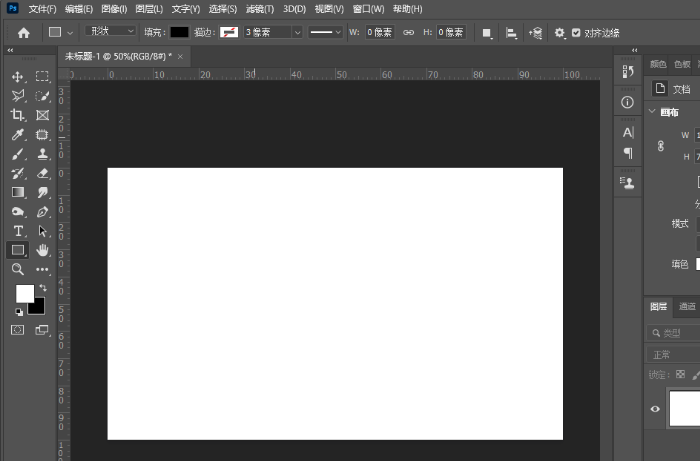Image resolution: width=700 pixels, height=461 pixels.
Task: Open path arrangement options
Action: point(535,33)
